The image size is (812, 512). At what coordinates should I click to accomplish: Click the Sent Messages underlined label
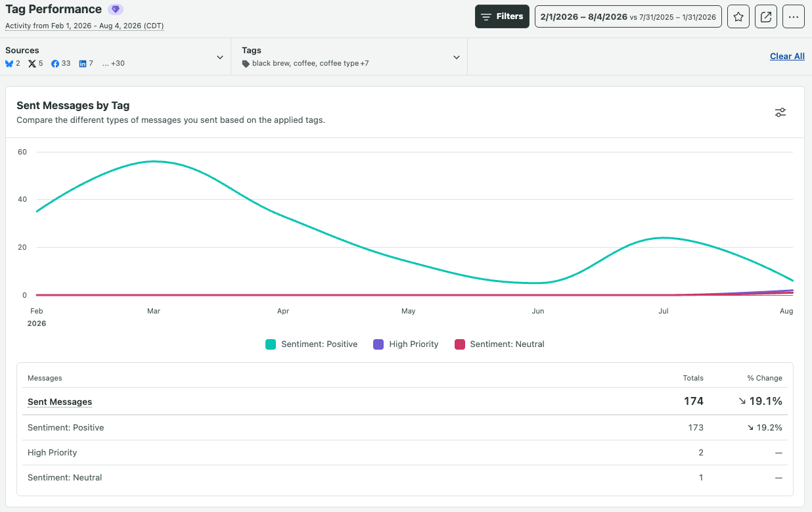pyautogui.click(x=60, y=402)
